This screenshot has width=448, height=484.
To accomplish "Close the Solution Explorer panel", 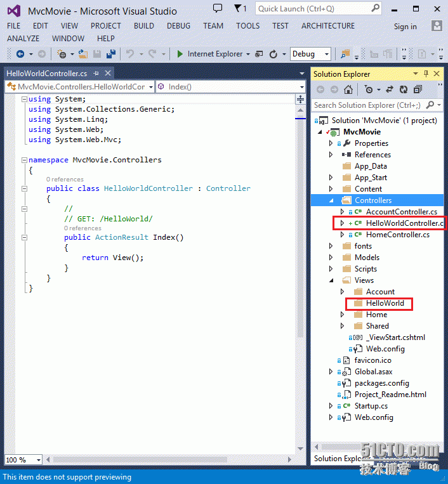I will (437, 74).
